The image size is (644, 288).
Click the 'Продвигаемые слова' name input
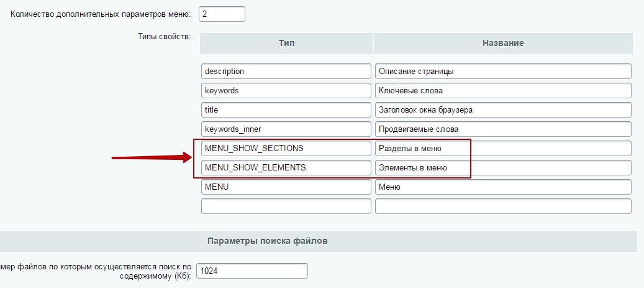503,129
